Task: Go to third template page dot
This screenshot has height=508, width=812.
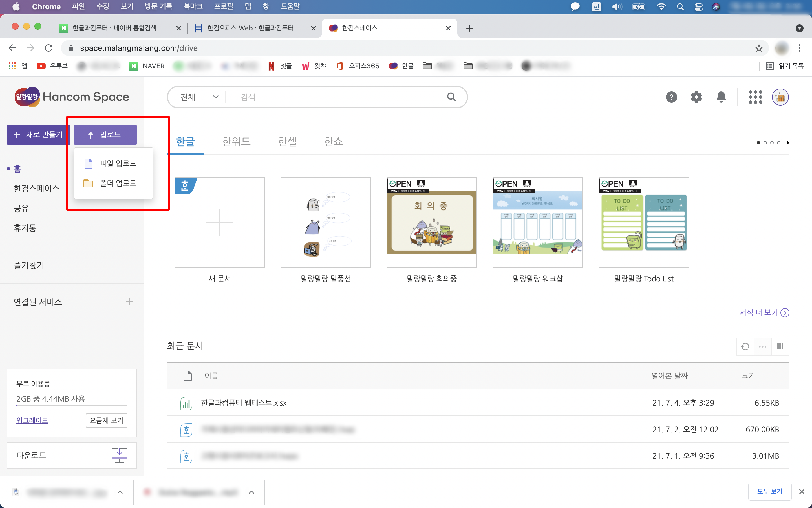Action: pos(772,143)
